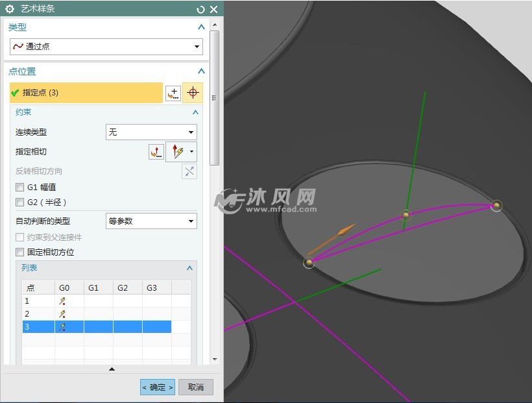Enable the G2 (半径) checkbox
This screenshot has width=532, height=403.
click(20, 202)
